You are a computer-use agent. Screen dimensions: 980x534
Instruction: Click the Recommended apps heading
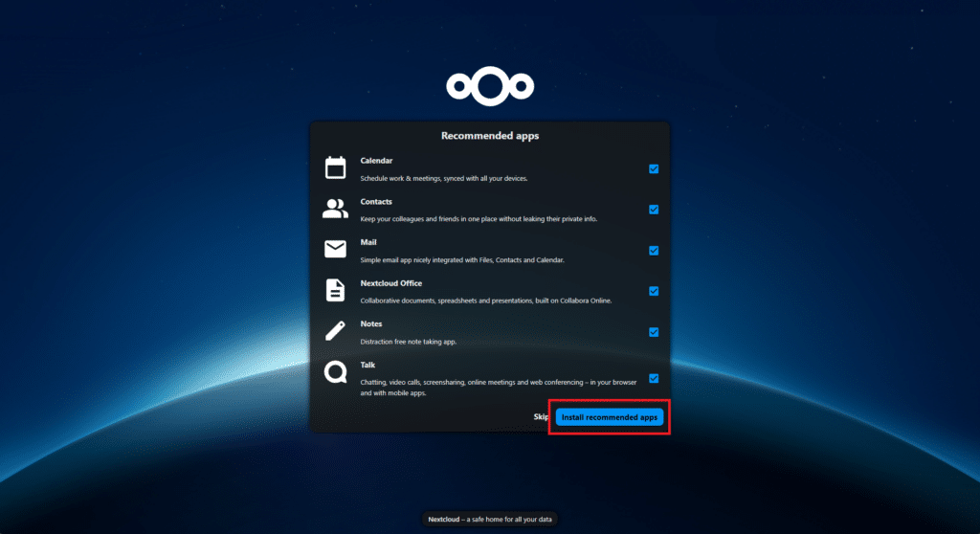click(x=489, y=136)
